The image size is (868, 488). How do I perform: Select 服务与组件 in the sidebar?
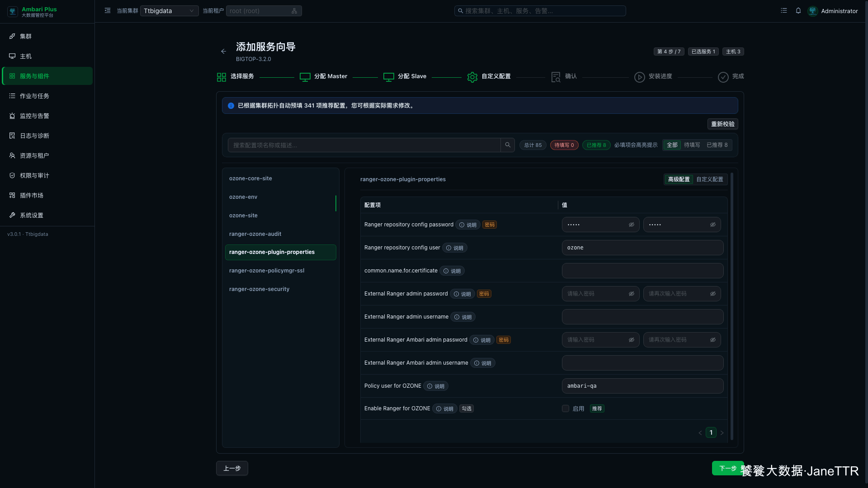[x=47, y=76]
